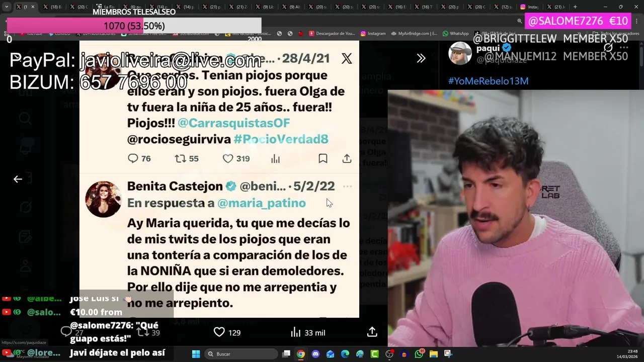Open a new tab with the plus button
Viewport: 644px width, 362px height.
point(575,7)
